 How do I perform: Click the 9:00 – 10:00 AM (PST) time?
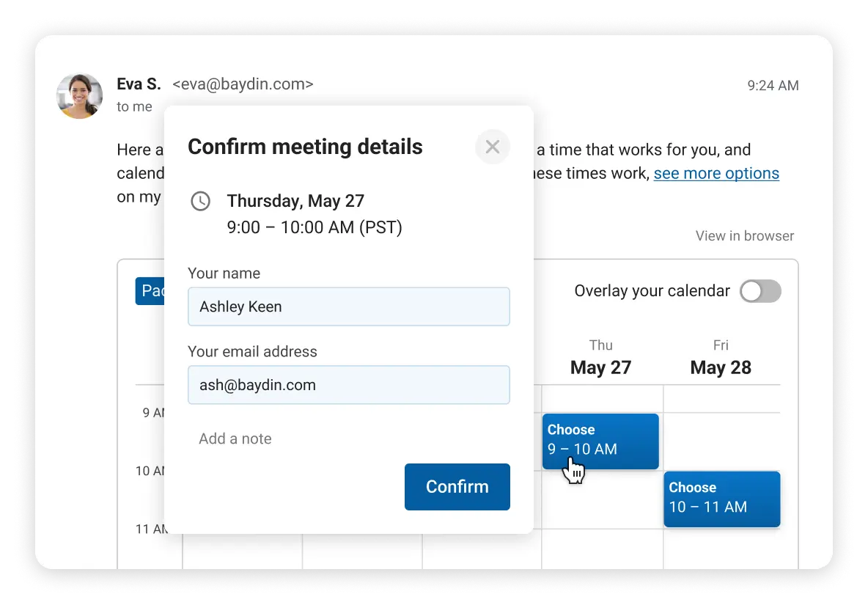pos(315,227)
